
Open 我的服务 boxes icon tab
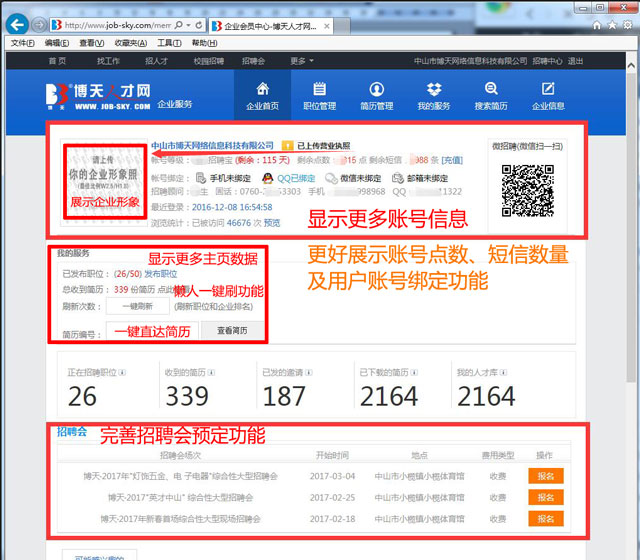434,96
